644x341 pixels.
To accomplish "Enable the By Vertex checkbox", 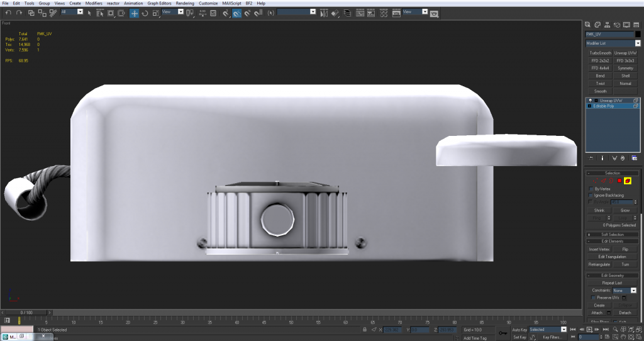I will pyautogui.click(x=591, y=189).
